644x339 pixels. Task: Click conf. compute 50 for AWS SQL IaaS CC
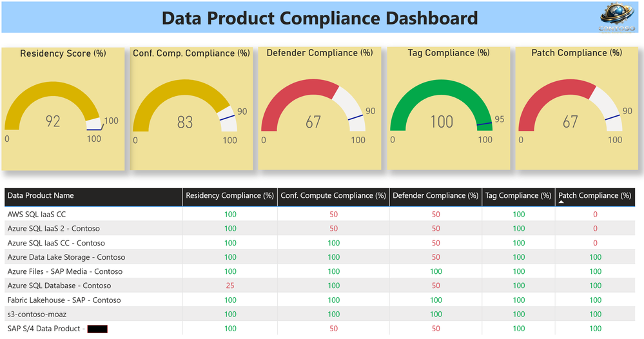[333, 214]
